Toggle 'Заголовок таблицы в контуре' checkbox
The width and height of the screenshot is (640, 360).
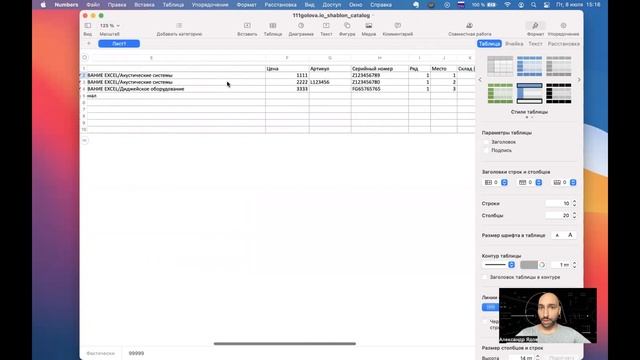(x=485, y=277)
